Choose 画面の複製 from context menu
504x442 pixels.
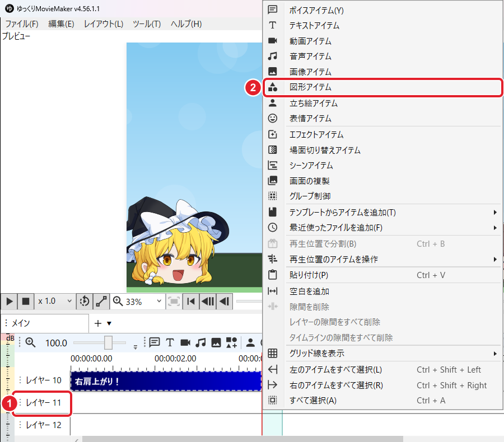382,181
